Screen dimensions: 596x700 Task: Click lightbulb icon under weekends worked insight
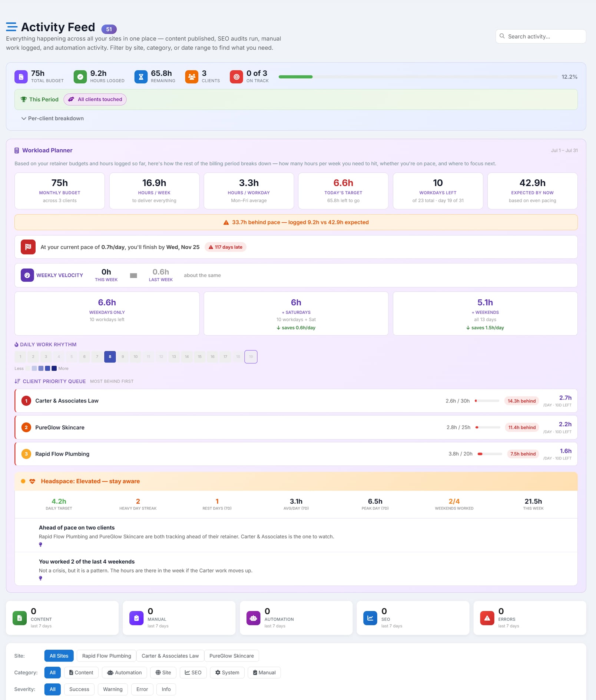[40, 578]
